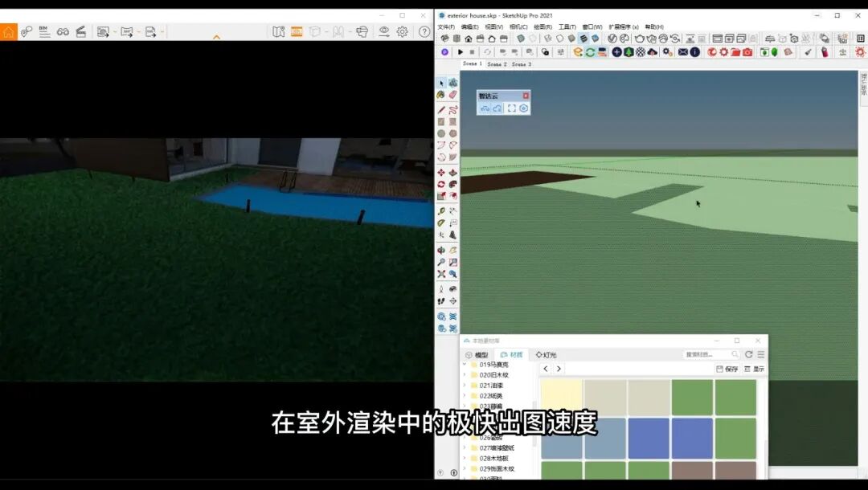
Task: Click the green sync arrows icon in toolbar
Action: tap(590, 52)
